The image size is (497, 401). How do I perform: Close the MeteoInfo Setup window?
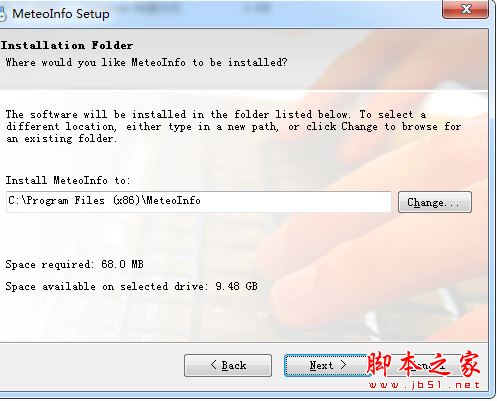click(465, 9)
